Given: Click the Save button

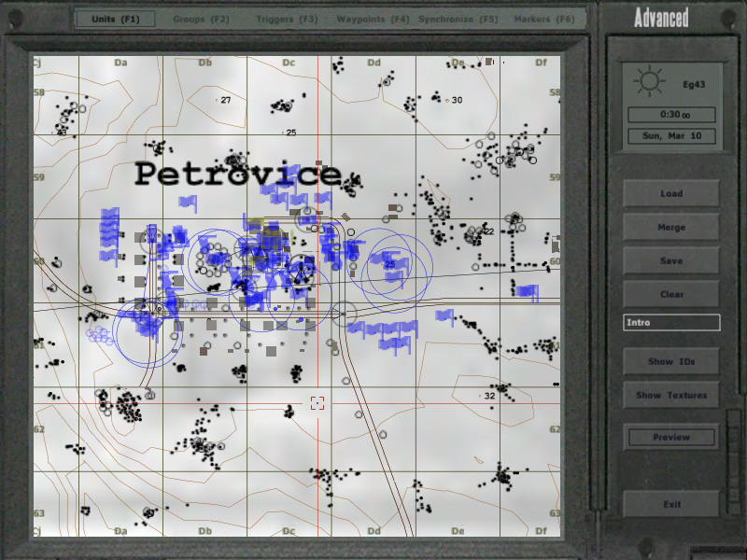Looking at the screenshot, I should [671, 260].
